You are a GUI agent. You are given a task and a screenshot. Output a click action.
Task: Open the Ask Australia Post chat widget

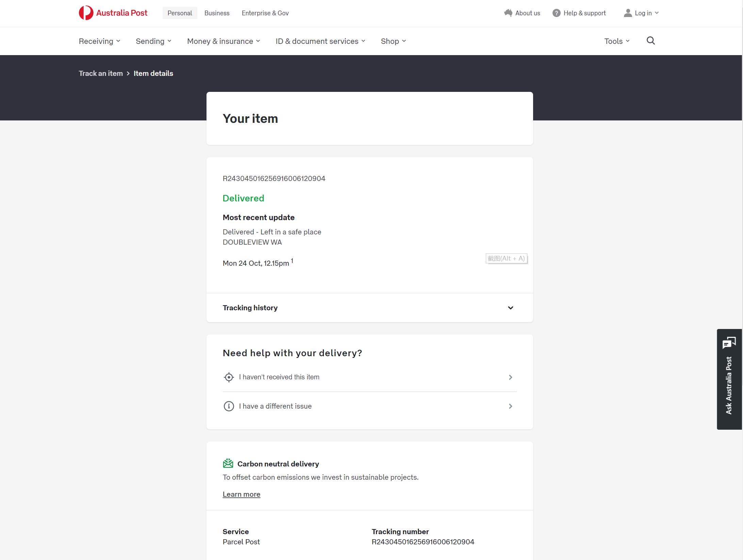(x=729, y=379)
